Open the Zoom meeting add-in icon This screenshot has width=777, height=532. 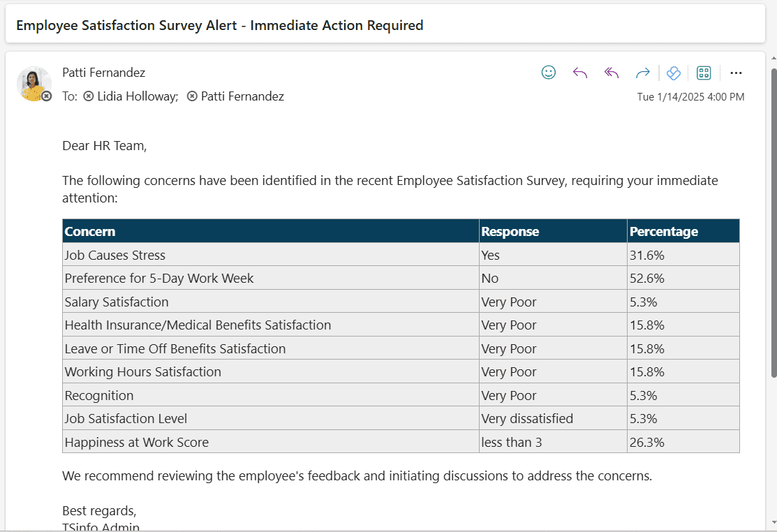point(672,73)
